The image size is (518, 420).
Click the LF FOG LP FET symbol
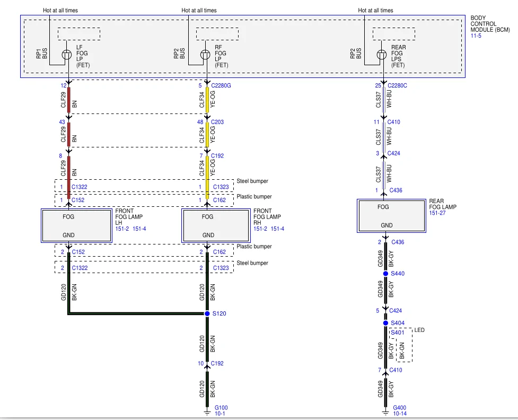pyautogui.click(x=67, y=55)
